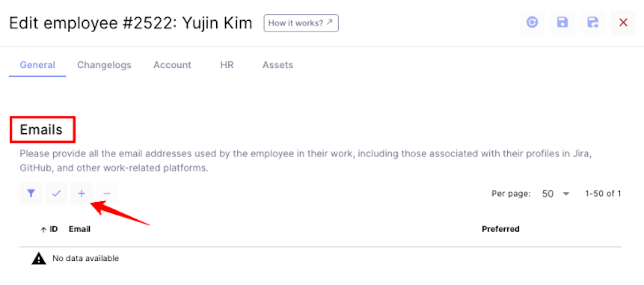
Task: Open the How it works link
Action: (301, 23)
